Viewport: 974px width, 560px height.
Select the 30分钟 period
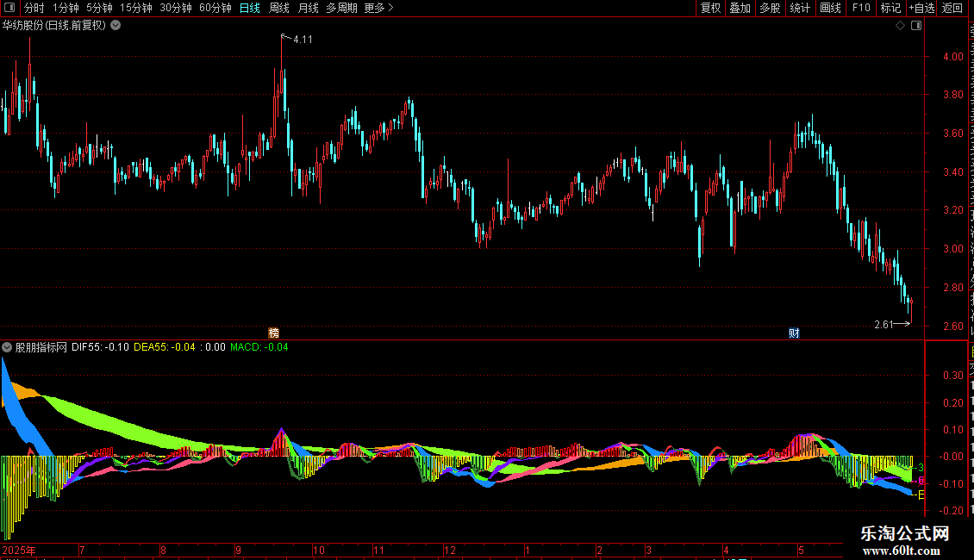176,8
